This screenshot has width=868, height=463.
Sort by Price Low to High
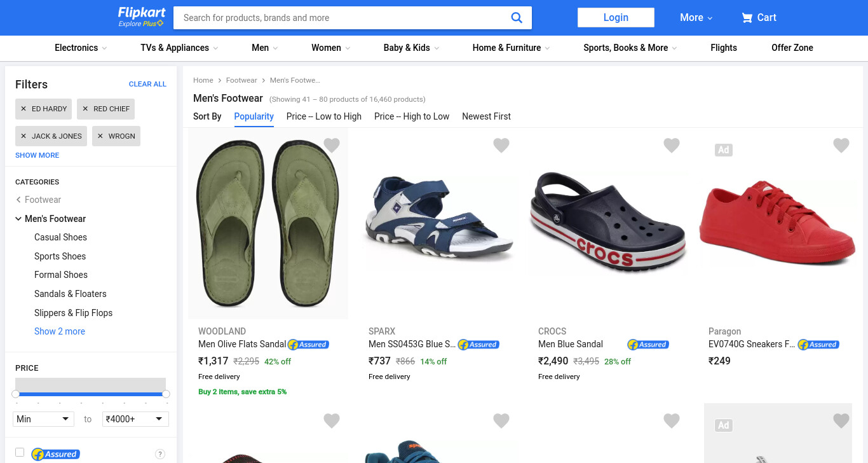pos(324,116)
